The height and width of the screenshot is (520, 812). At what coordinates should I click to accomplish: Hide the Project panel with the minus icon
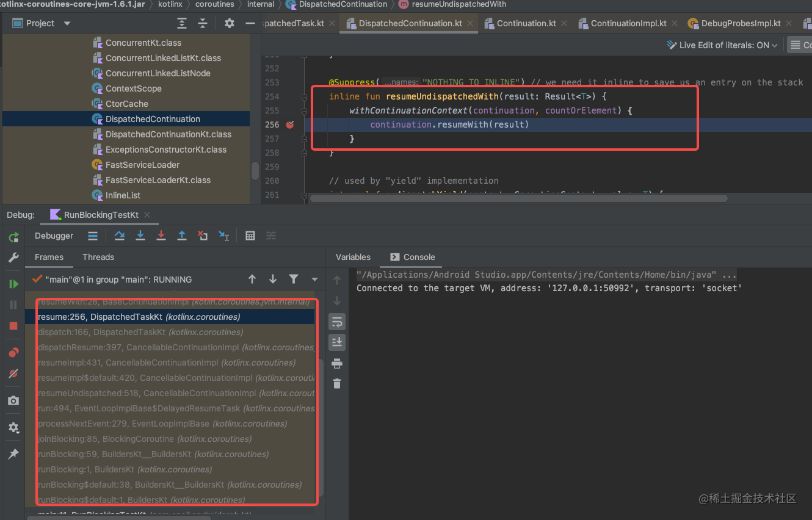coord(250,23)
